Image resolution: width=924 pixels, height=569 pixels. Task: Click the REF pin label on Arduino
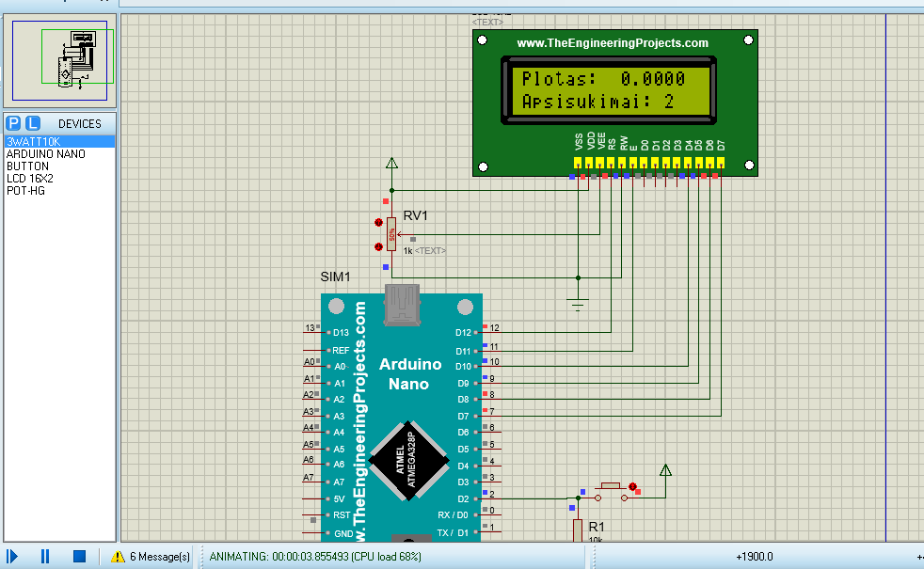click(341, 351)
